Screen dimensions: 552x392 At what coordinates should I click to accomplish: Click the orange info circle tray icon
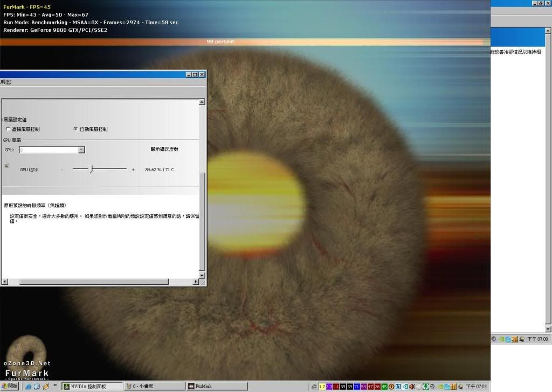pyautogui.click(x=391, y=387)
